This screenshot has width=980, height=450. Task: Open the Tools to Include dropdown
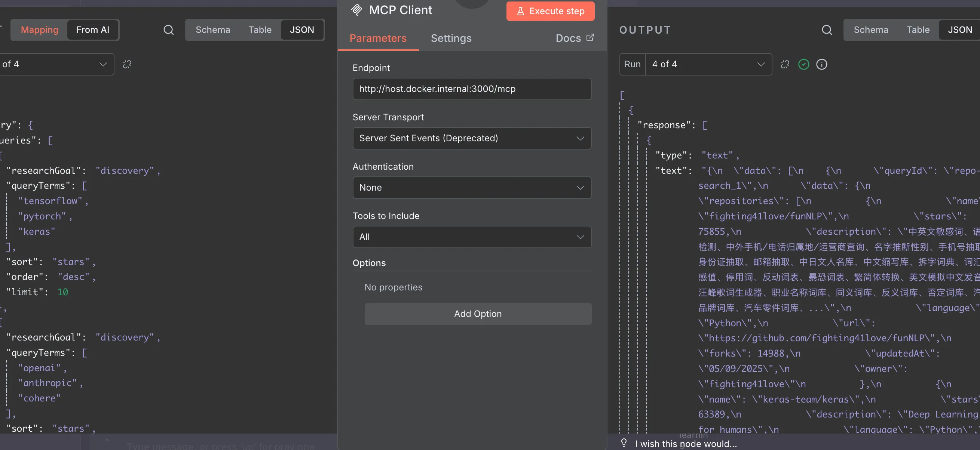472,237
